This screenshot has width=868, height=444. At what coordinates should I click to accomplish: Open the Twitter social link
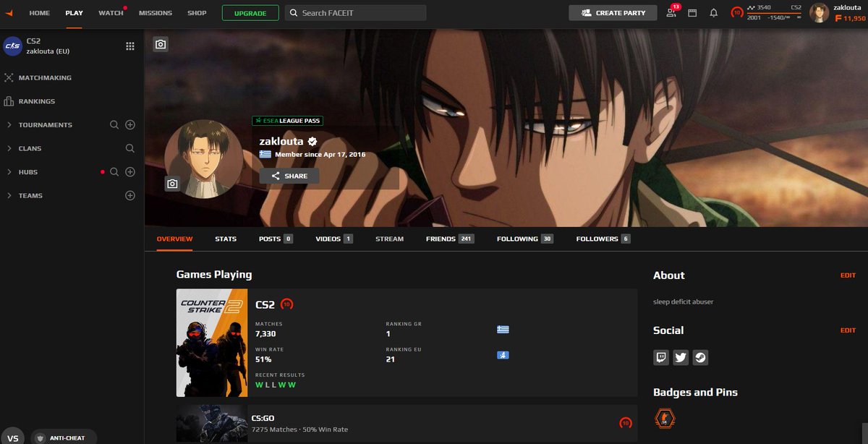(x=681, y=357)
